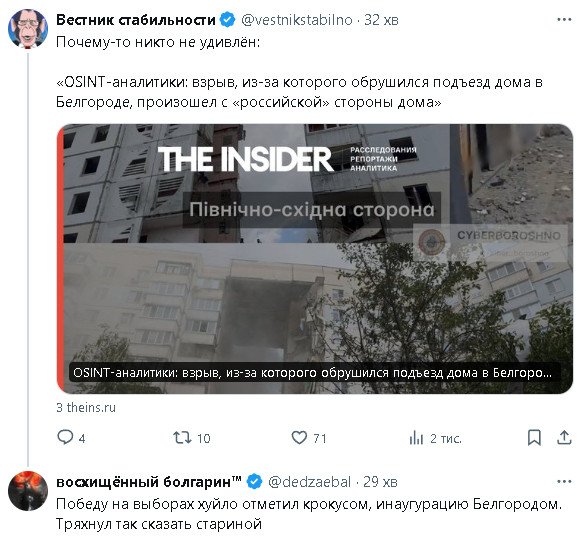Open more options on dedzaebal reply

click(x=564, y=481)
